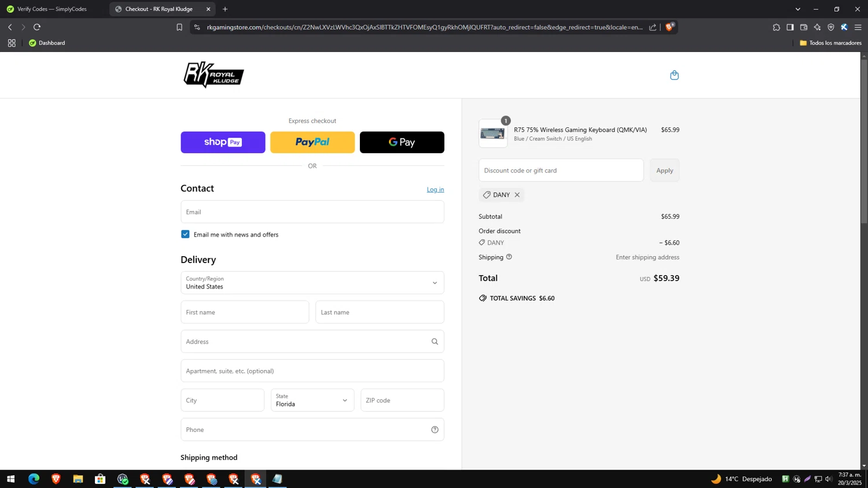Bookmark this page icon in address bar
868x488 pixels.
coord(179,27)
